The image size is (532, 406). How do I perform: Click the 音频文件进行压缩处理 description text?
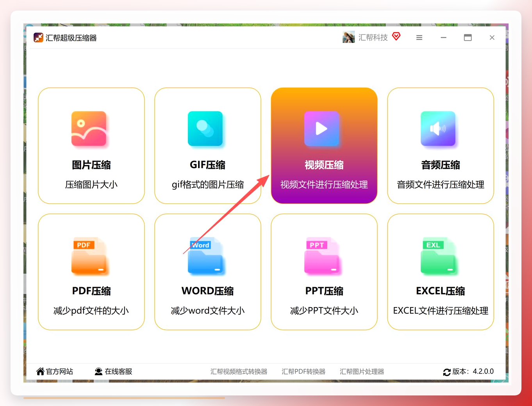click(x=441, y=184)
